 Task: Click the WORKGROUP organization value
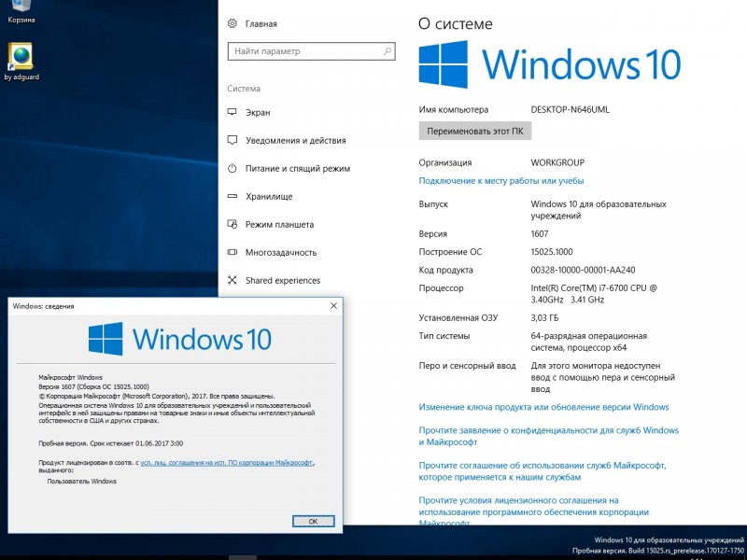pyautogui.click(x=557, y=162)
